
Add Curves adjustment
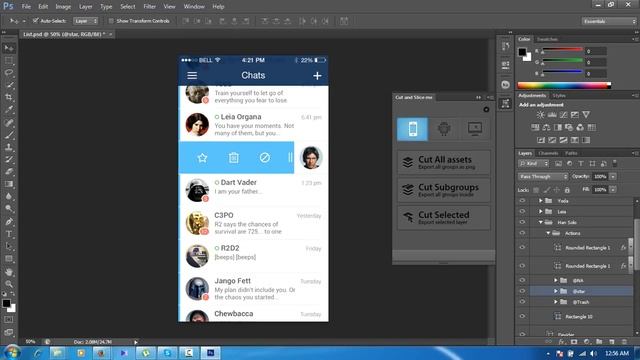click(x=563, y=115)
